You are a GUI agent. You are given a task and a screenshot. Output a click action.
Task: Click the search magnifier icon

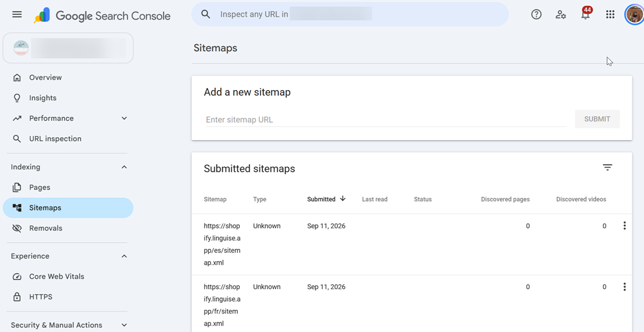click(x=206, y=14)
